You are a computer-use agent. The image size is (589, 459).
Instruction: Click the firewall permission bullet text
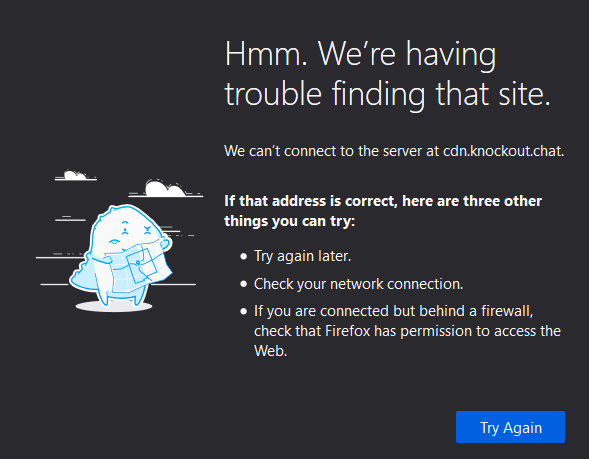coord(407,331)
